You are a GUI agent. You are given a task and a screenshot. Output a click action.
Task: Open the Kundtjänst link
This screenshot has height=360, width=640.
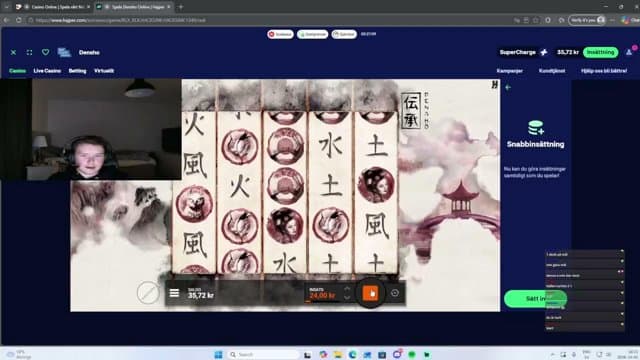pos(552,71)
